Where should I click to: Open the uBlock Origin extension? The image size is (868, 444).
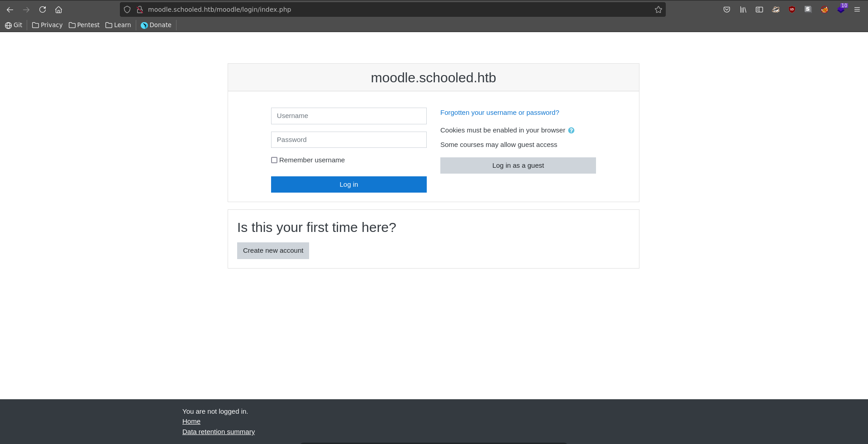(792, 9)
